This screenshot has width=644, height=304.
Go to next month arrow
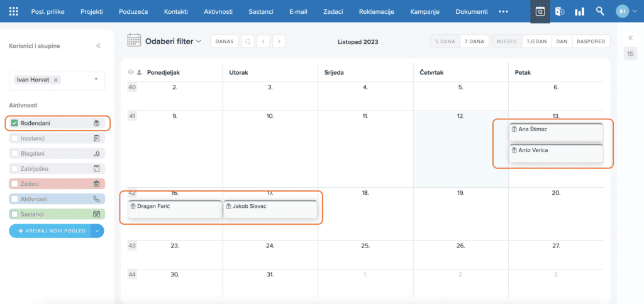pyautogui.click(x=279, y=41)
